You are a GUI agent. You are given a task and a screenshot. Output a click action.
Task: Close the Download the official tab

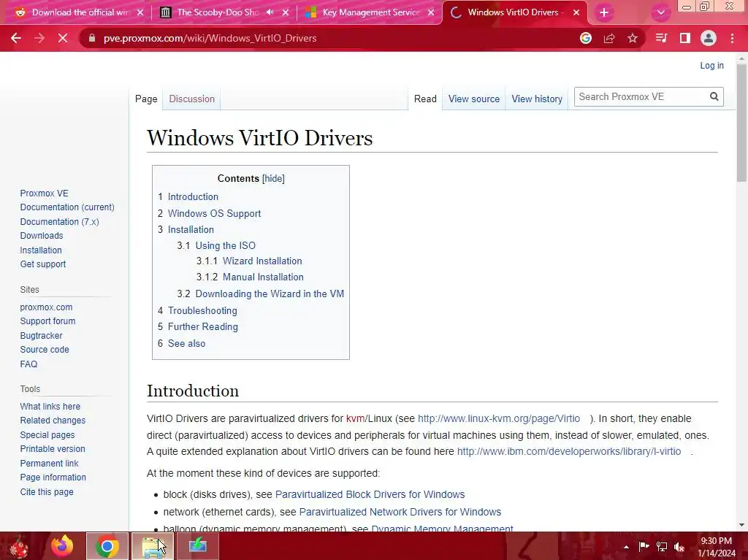coord(140,12)
